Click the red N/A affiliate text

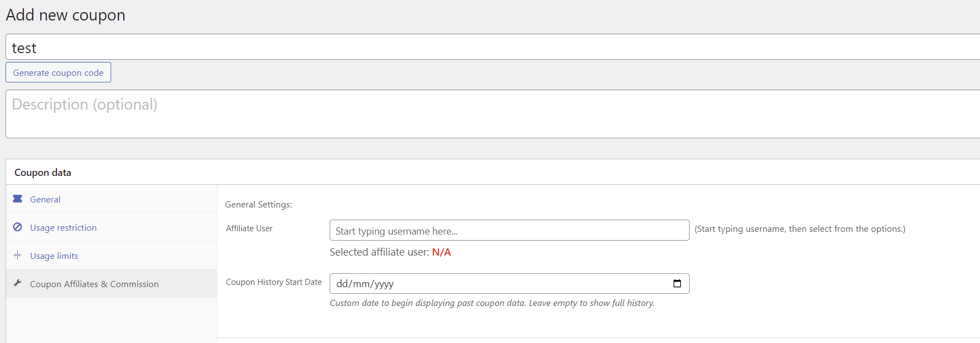pos(441,252)
